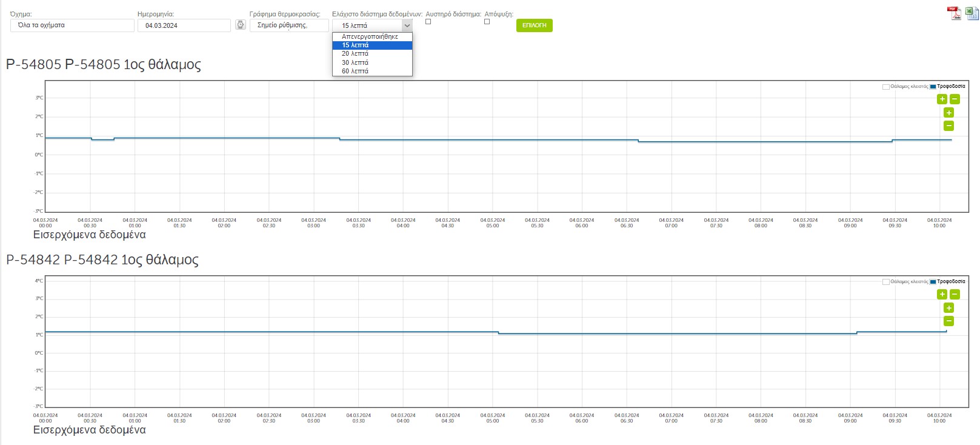
Task: Click the 05:00 time label under P-54805 chart
Action: click(x=492, y=223)
